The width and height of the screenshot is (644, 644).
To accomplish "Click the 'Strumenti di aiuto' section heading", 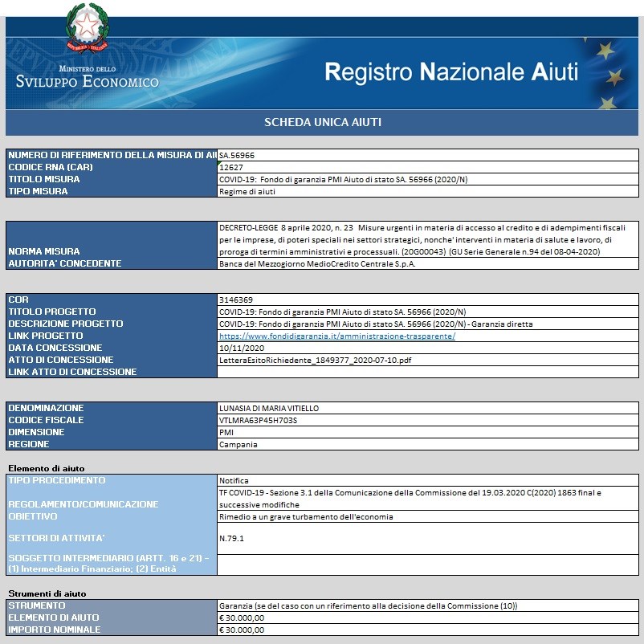I will [47, 593].
